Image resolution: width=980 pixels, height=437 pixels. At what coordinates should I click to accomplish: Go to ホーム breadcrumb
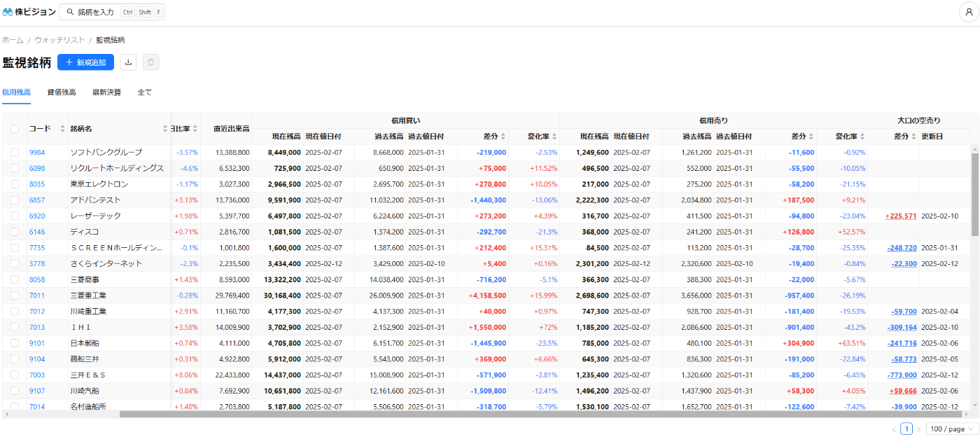pyautogui.click(x=13, y=40)
